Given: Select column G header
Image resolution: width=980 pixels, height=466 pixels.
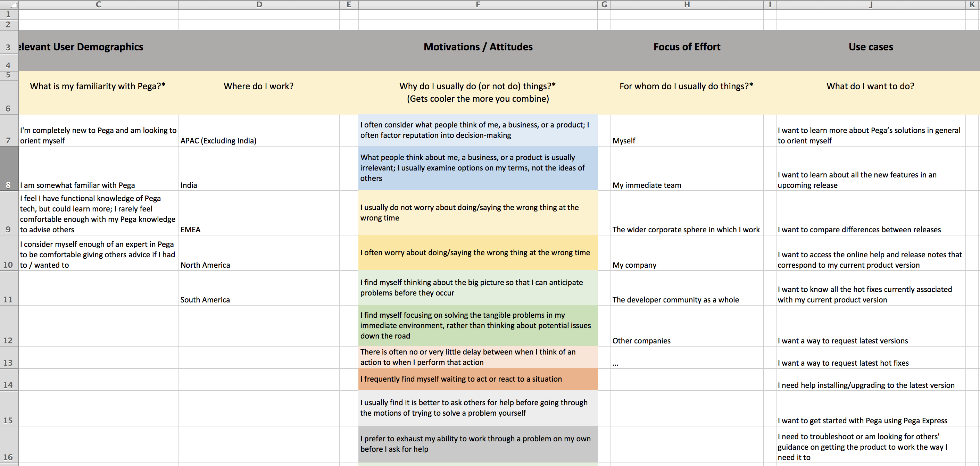Looking at the screenshot, I should point(604,5).
